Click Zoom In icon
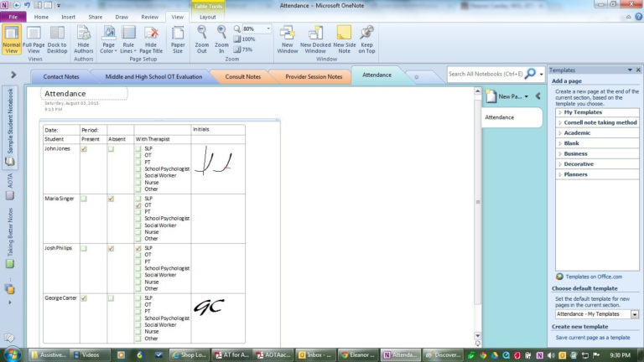The width and height of the screenshot is (644, 362). tap(221, 39)
